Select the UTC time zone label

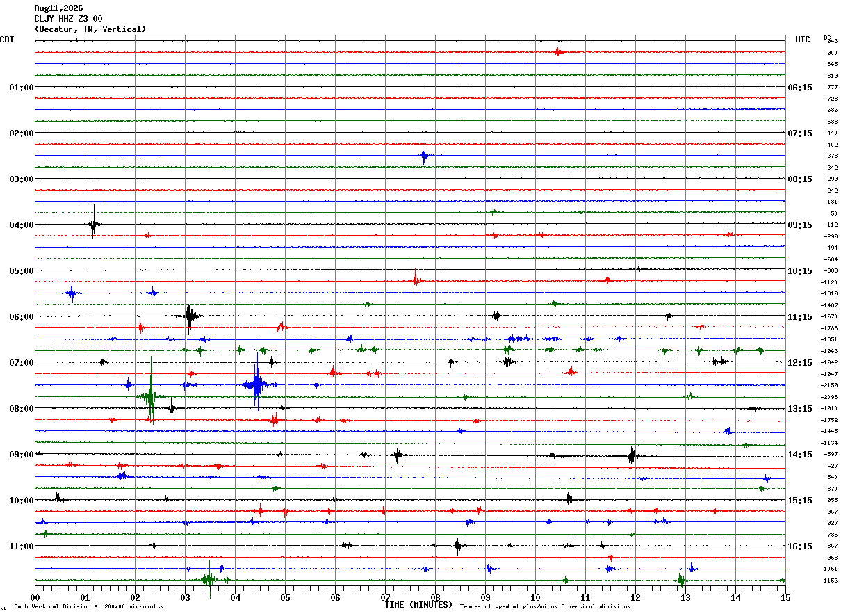point(803,40)
